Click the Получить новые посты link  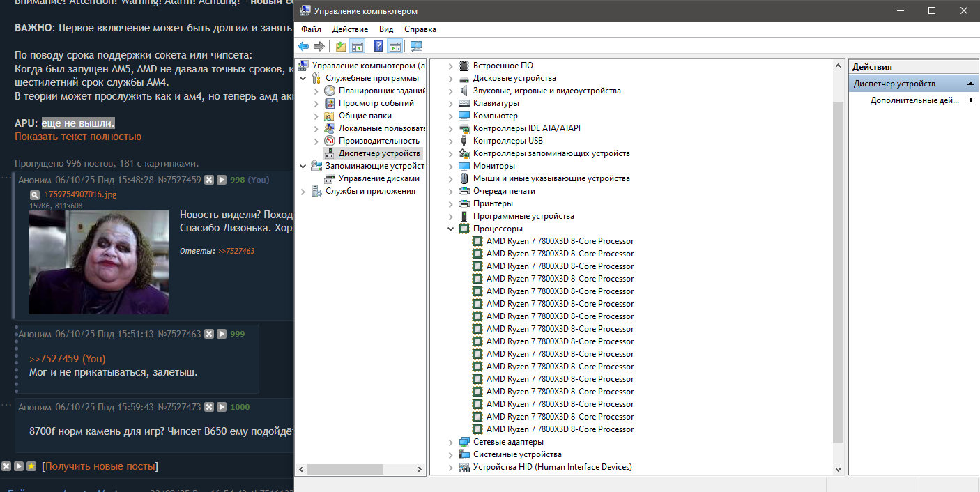tap(100, 466)
